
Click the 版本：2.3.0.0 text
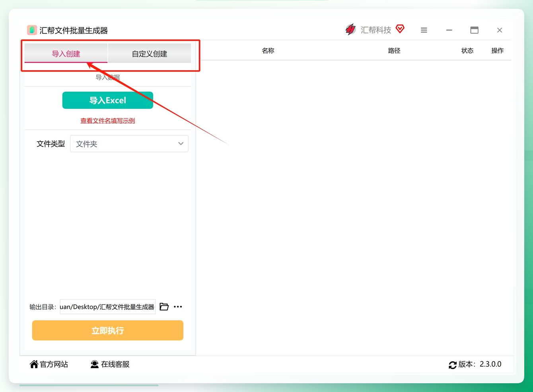coord(480,364)
